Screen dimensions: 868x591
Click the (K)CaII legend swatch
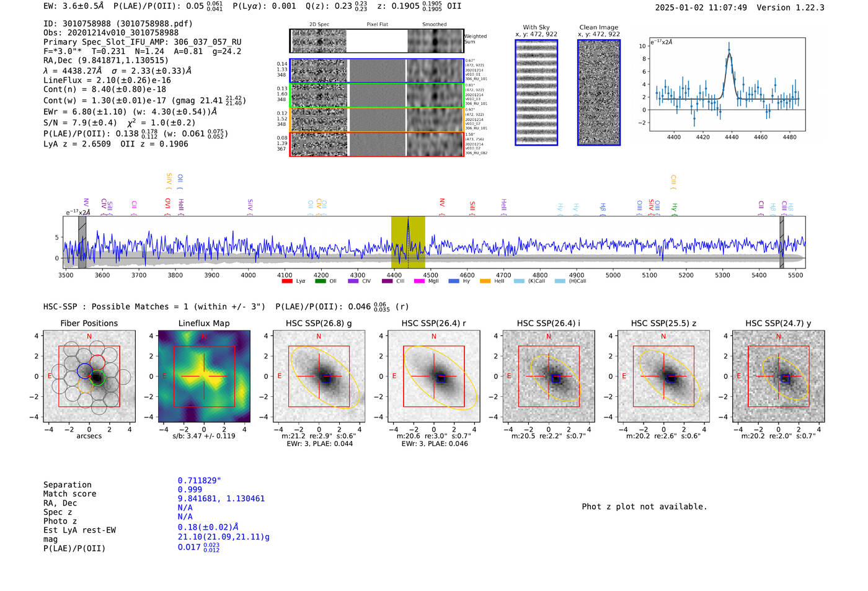click(519, 281)
